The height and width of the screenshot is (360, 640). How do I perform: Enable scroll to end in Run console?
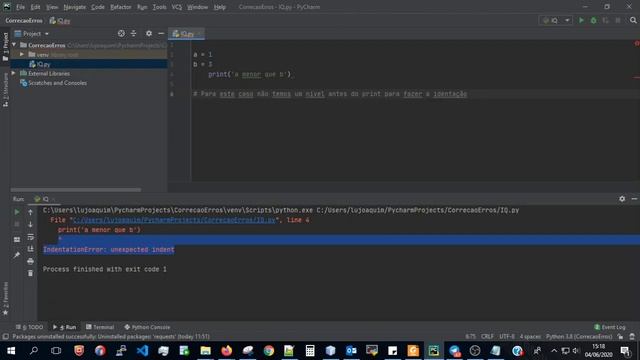[30, 249]
